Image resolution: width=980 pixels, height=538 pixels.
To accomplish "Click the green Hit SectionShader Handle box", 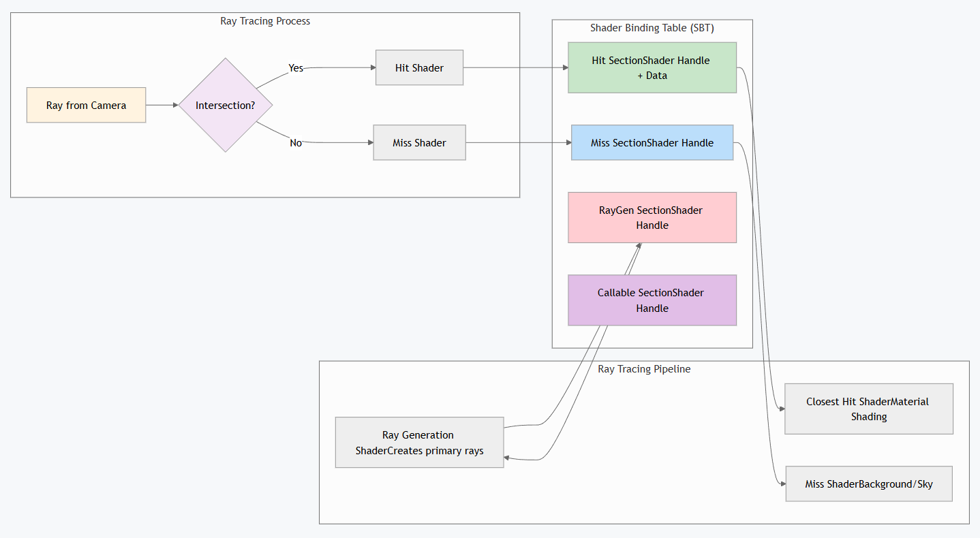I will pyautogui.click(x=652, y=67).
